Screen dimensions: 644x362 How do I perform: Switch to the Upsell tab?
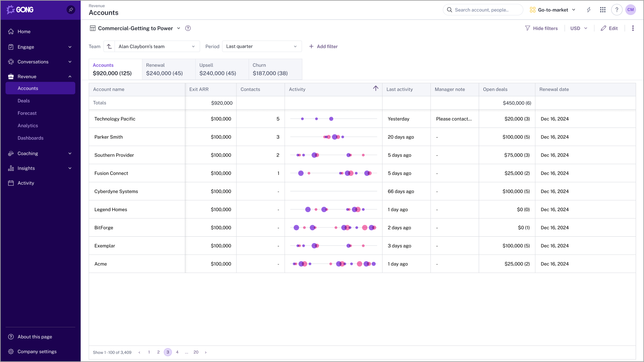tap(222, 69)
